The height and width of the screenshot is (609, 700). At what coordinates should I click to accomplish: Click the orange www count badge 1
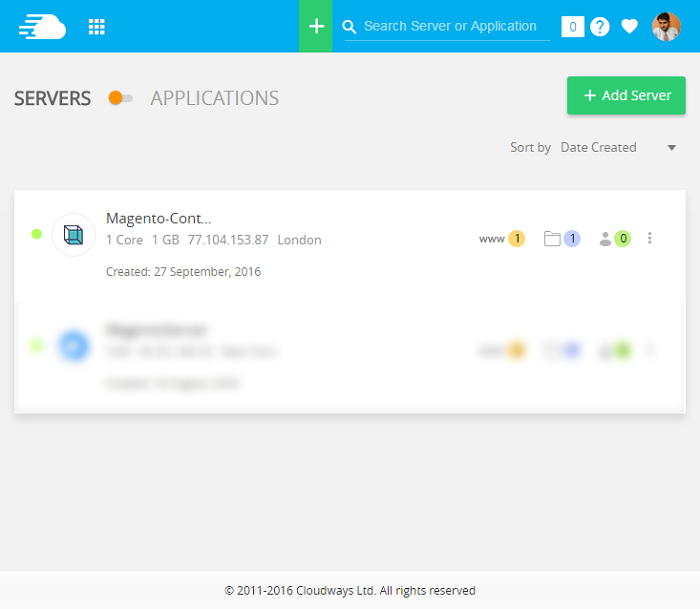(517, 238)
